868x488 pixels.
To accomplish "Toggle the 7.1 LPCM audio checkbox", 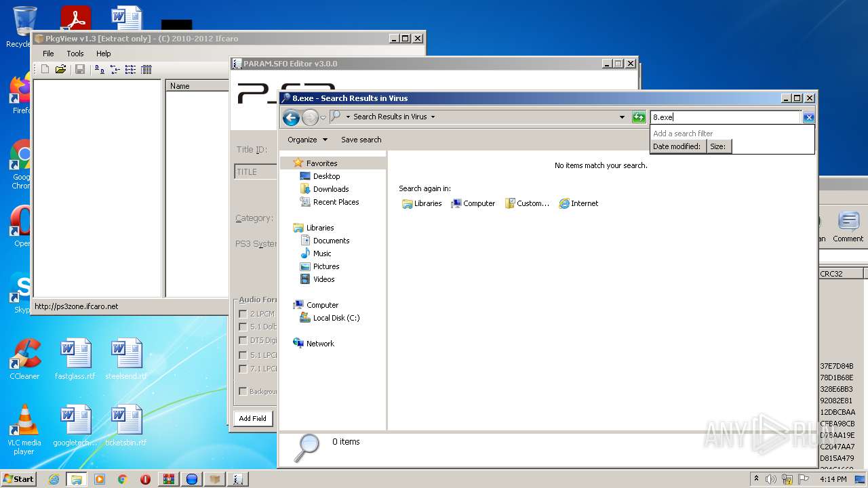I will (243, 369).
